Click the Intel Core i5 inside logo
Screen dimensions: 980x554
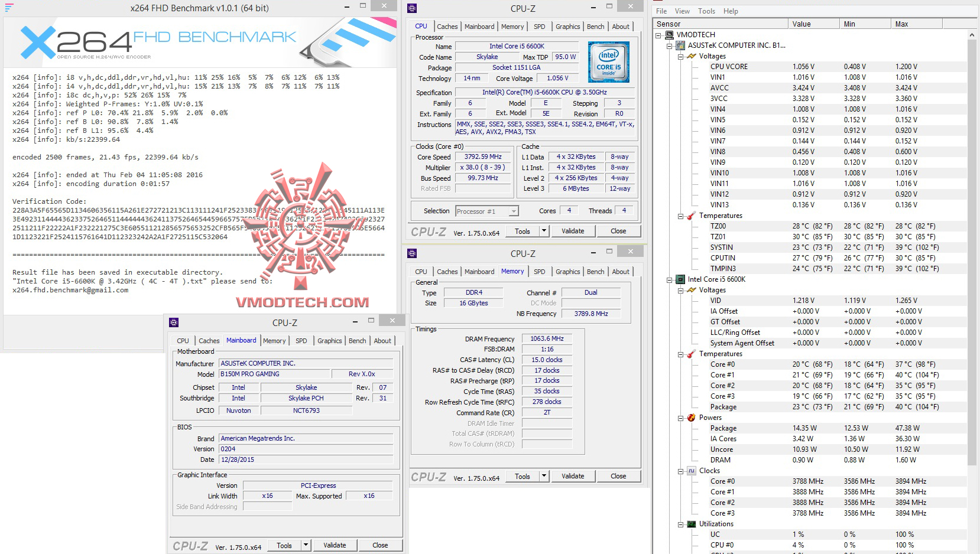tap(608, 62)
